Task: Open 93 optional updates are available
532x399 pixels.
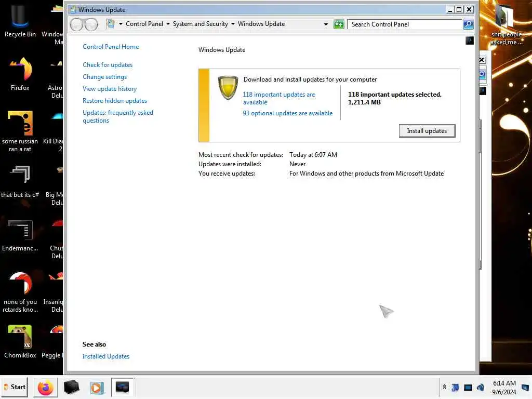Action: (x=287, y=113)
